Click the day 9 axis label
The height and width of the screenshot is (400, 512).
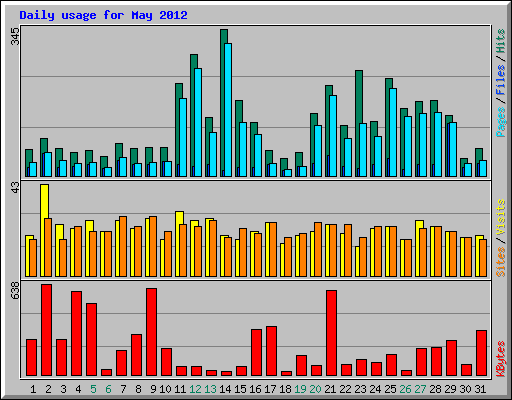tap(153, 389)
